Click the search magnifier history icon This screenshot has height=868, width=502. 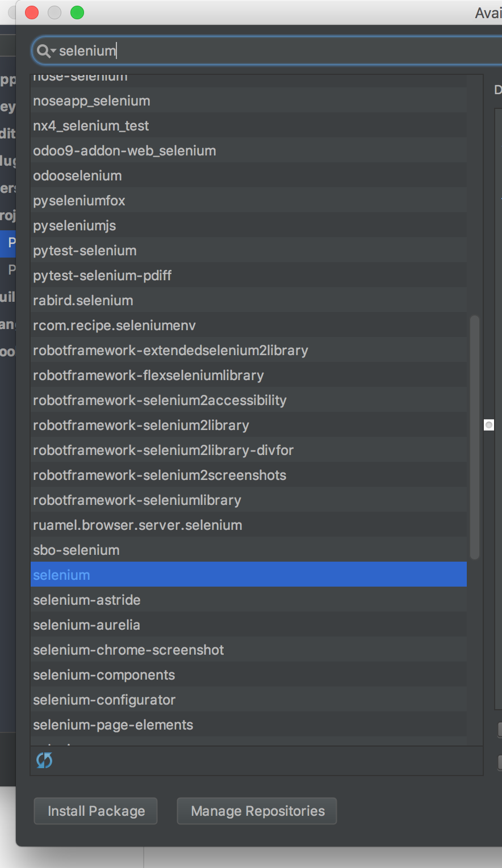pyautogui.click(x=46, y=51)
